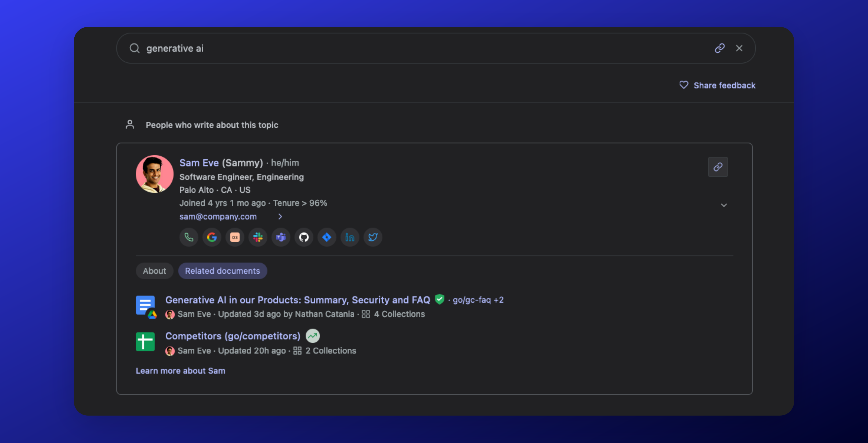View Sam's GitHub profile icon
This screenshot has height=443, width=868.
[x=303, y=237]
